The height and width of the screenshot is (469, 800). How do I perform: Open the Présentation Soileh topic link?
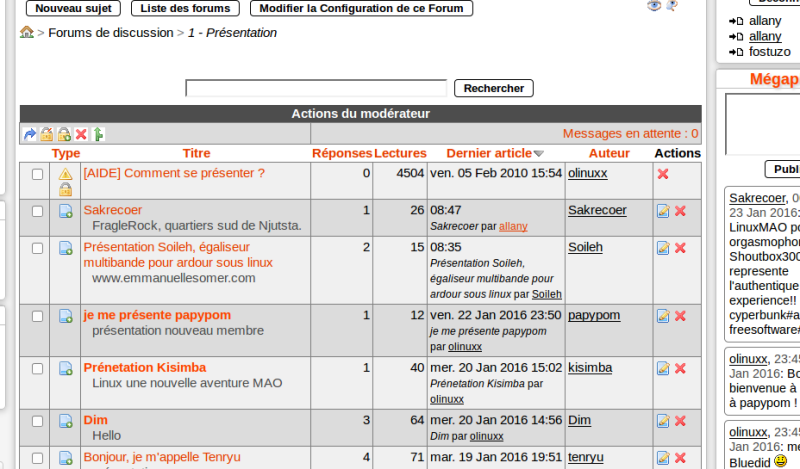178,254
